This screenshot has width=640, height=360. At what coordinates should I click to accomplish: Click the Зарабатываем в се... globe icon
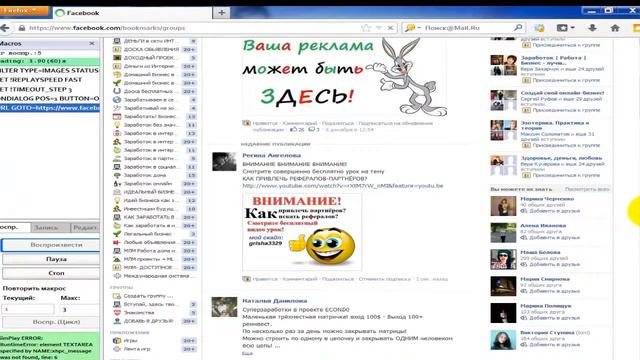coord(117,100)
